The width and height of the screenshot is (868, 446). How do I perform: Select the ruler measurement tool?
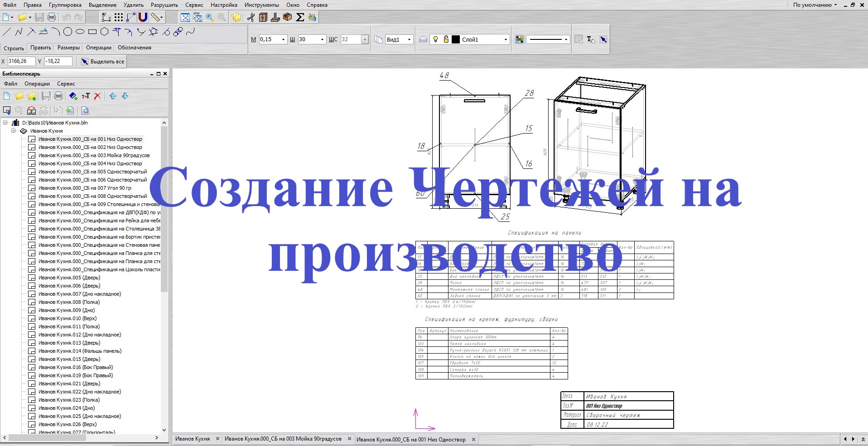click(156, 17)
